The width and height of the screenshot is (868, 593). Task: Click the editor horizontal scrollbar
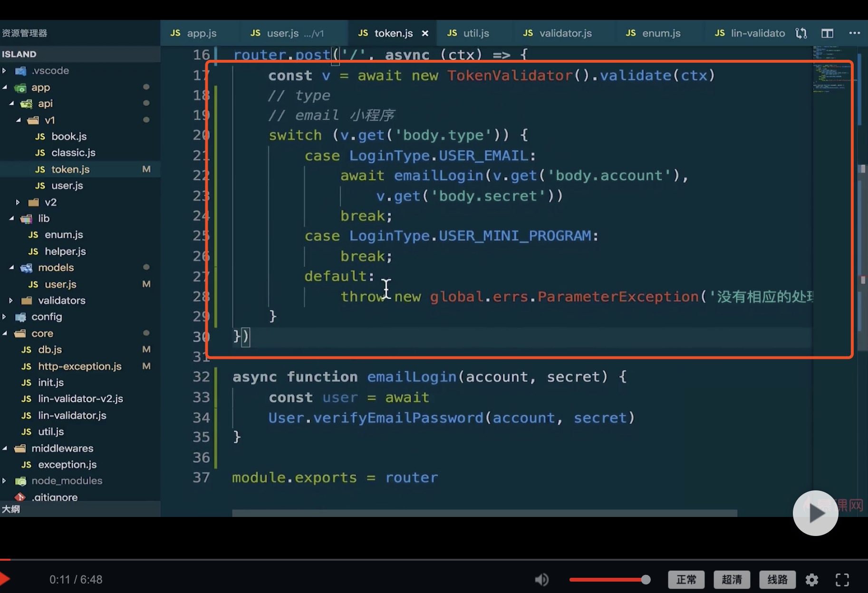tap(484, 513)
